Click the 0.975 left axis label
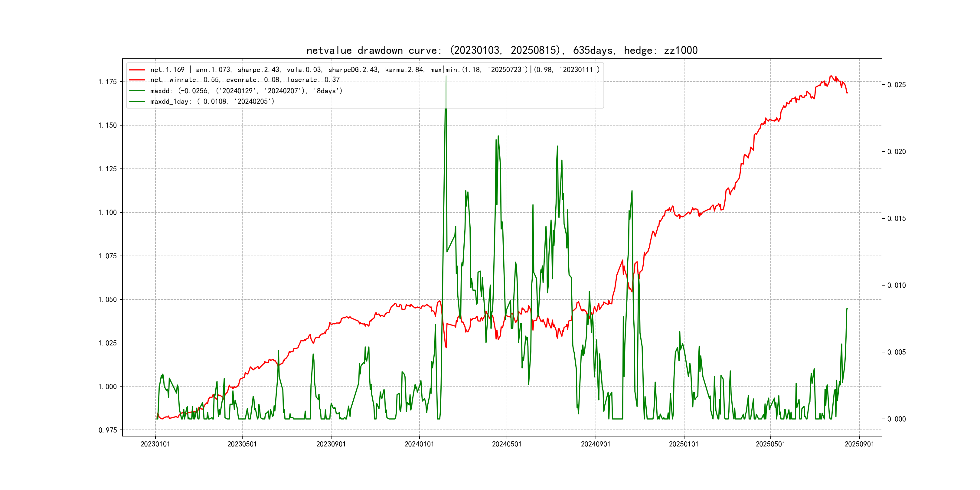 click(107, 430)
